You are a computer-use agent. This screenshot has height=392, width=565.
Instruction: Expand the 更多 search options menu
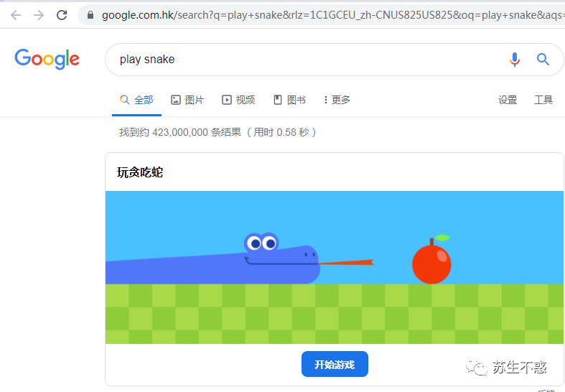pyautogui.click(x=337, y=100)
